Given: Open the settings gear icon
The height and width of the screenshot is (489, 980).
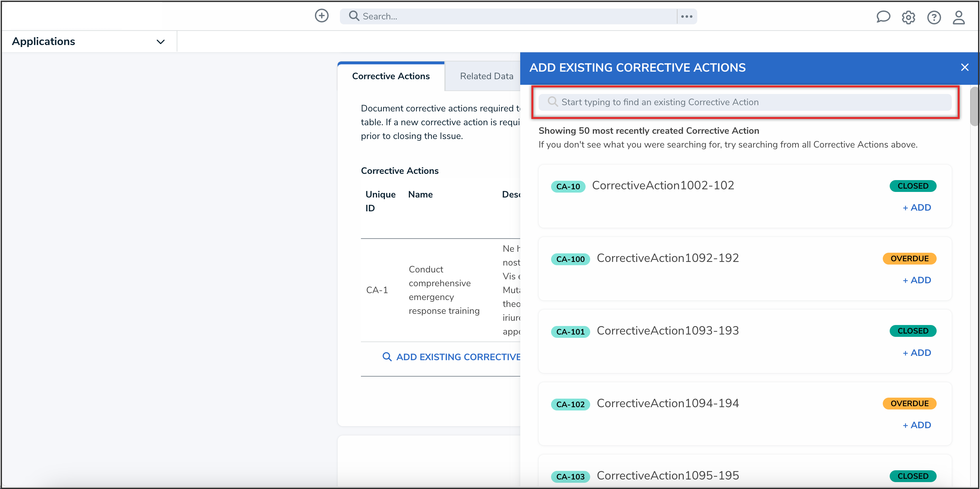Looking at the screenshot, I should click(x=908, y=17).
